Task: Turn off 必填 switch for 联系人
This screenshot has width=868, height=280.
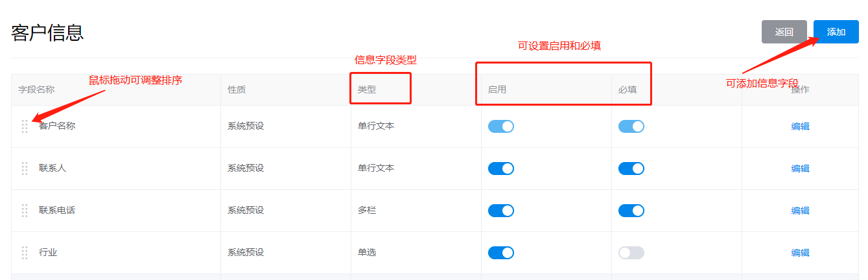Action: click(631, 169)
